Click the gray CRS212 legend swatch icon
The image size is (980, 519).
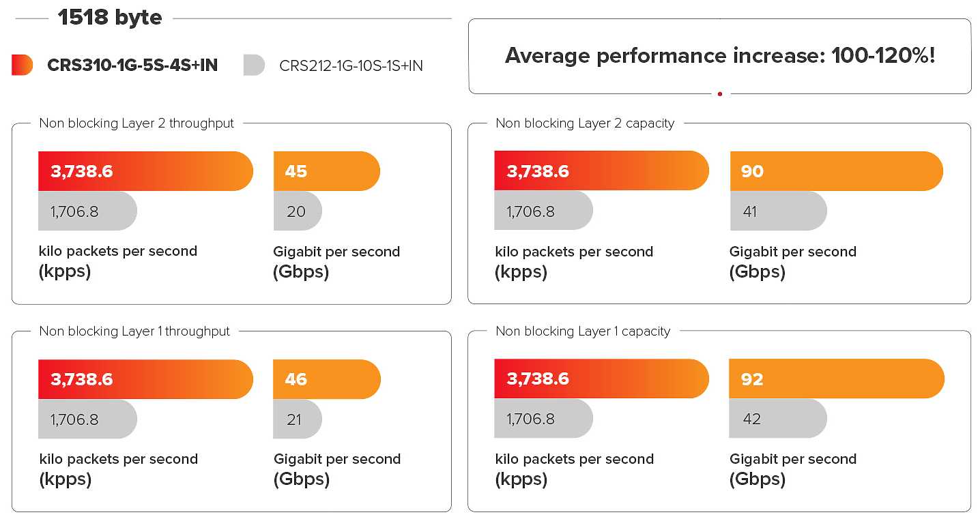(254, 65)
